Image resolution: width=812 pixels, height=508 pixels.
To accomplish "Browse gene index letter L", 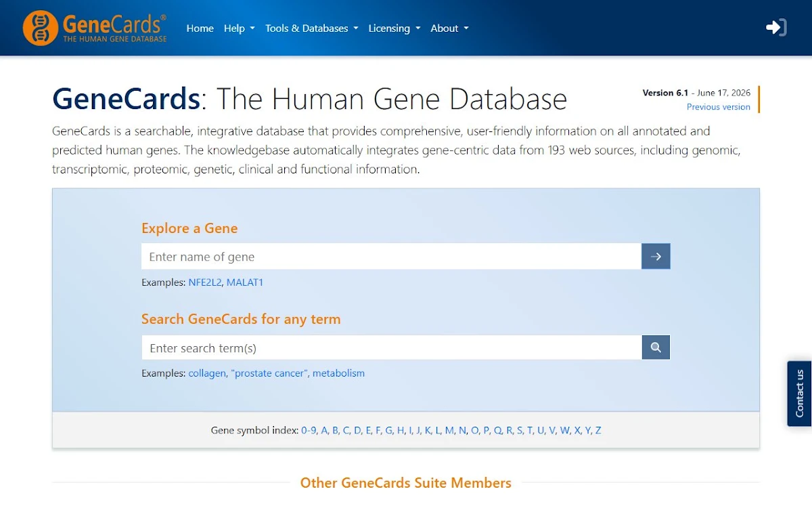I will click(438, 430).
